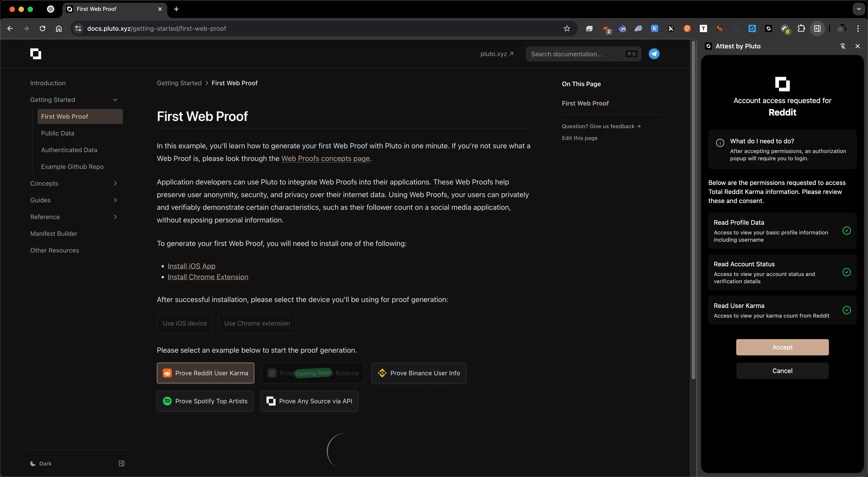Select Prove Reddit User Karma with Reddit icon

[x=205, y=373]
